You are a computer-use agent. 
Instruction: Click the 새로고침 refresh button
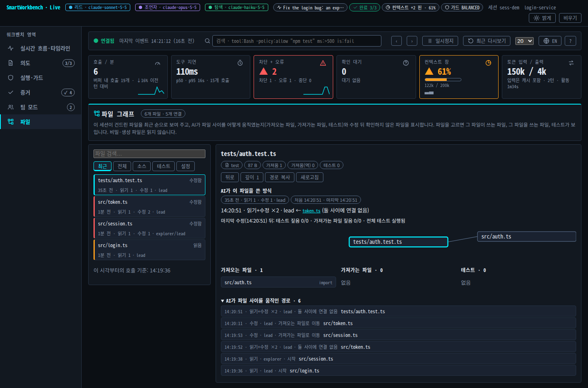click(310, 177)
